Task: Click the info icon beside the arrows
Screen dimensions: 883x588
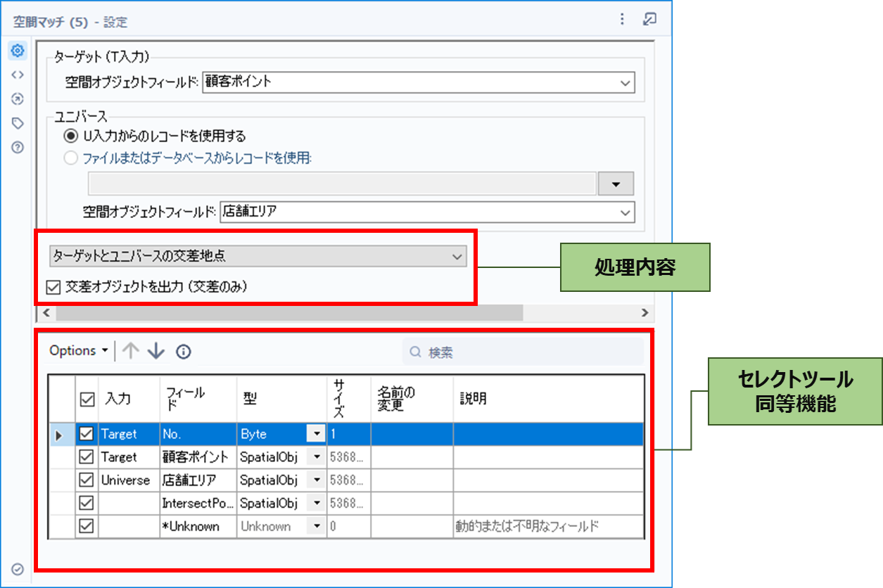Action: [184, 352]
